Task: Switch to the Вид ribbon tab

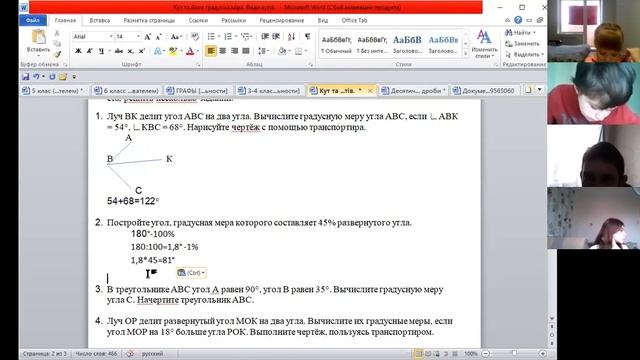Action: click(x=322, y=20)
